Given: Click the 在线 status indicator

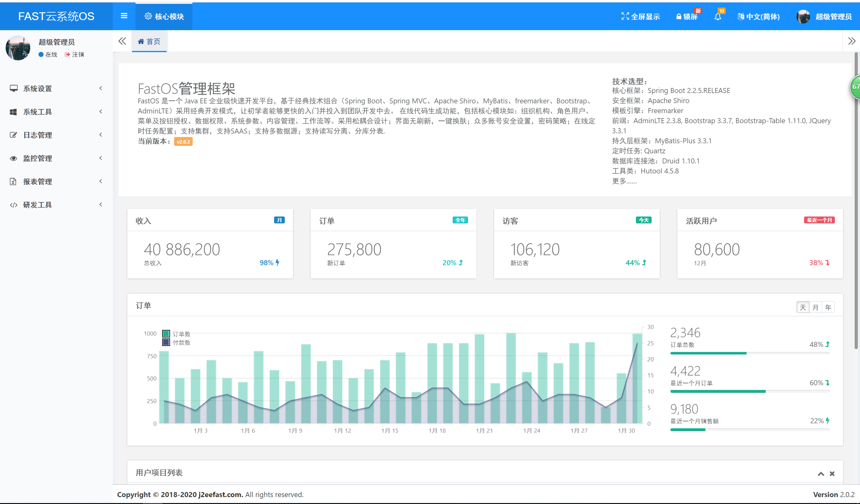Looking at the screenshot, I should click(x=48, y=55).
